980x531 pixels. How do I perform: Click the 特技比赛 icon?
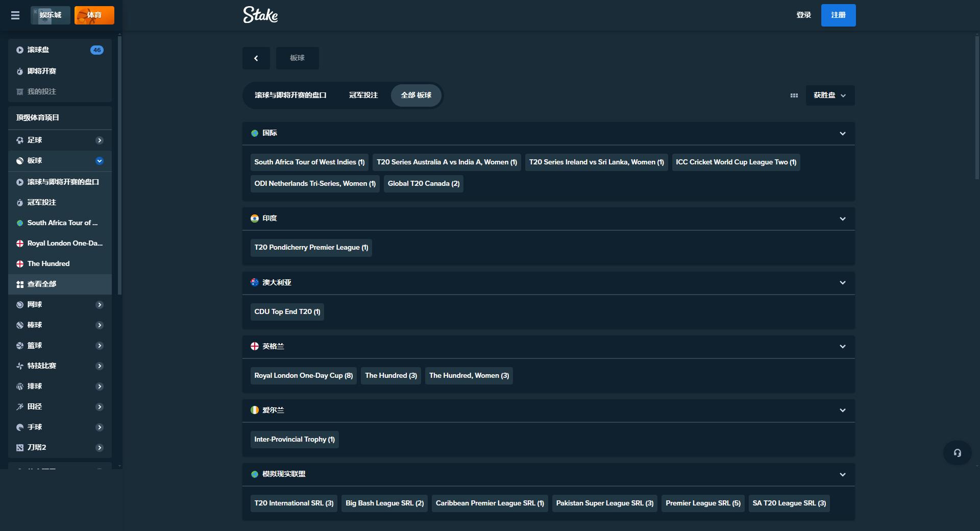[x=20, y=366]
